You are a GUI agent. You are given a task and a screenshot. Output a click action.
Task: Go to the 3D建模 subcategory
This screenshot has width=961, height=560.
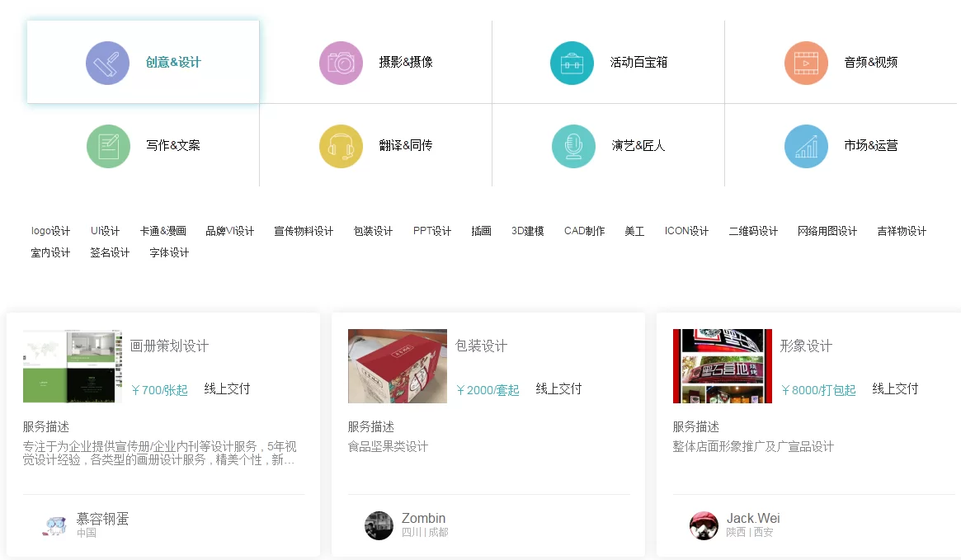[x=528, y=231]
